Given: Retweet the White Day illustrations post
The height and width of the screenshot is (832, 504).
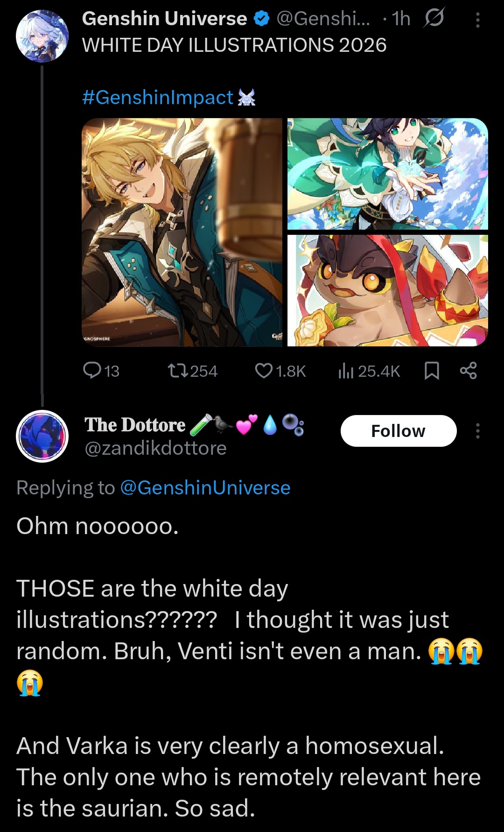Looking at the screenshot, I should [x=192, y=371].
